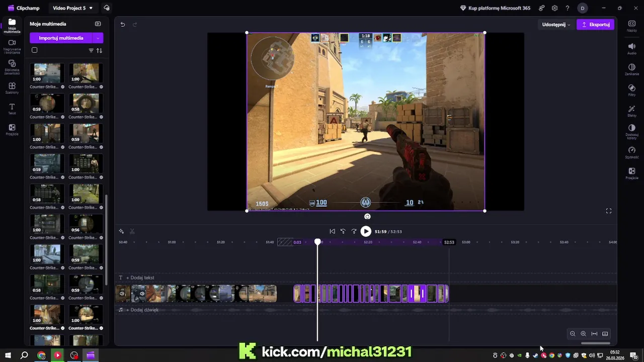Rewind five seconds
Viewport: 644px width, 362px height.
coord(343,231)
